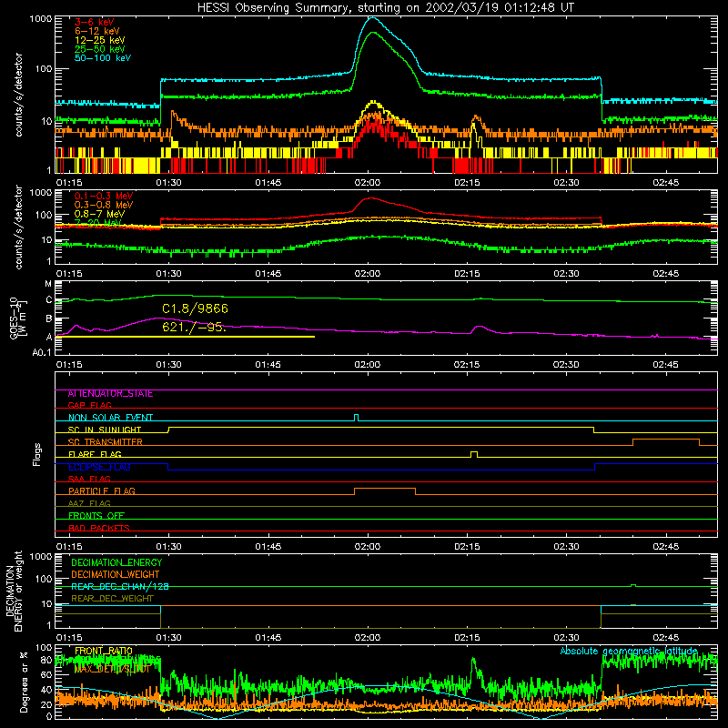This screenshot has width=728, height=728.
Task: Click the FLARE_FLAG pulse near 02:15
Action: (474, 454)
